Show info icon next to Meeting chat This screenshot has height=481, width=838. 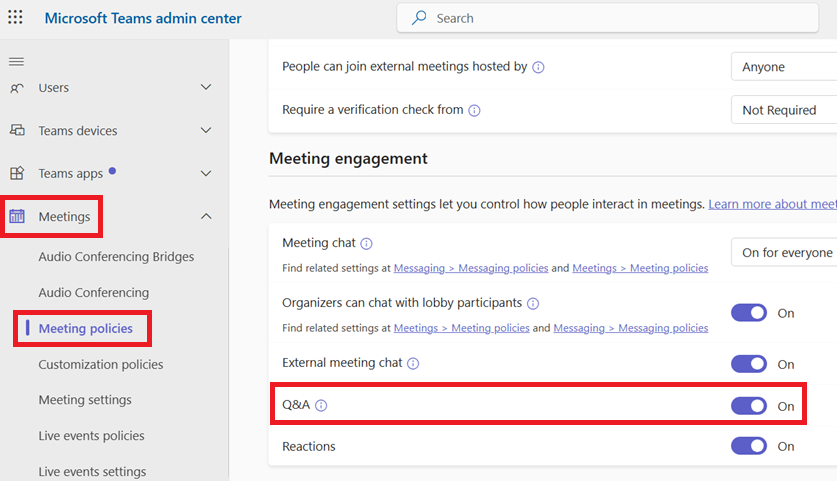(366, 244)
